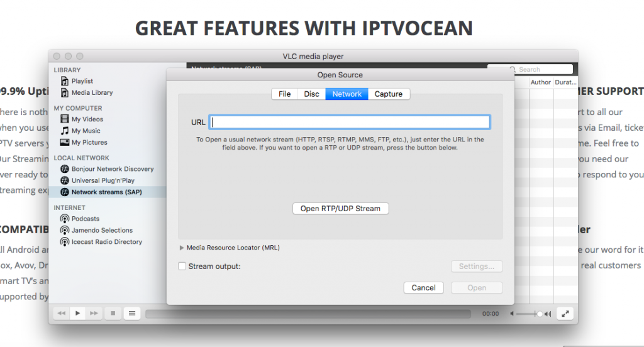
Task: Click the INTERNET section heading
Action: (x=69, y=207)
